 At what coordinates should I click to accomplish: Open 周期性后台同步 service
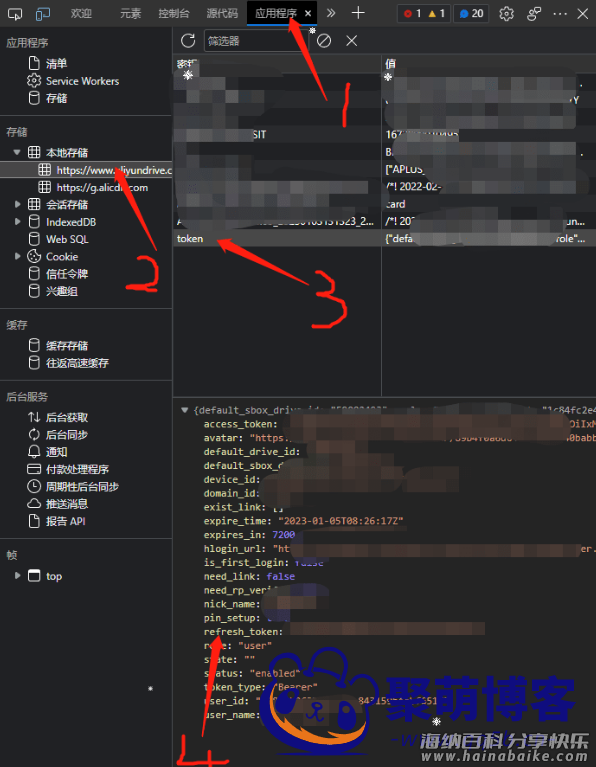(x=82, y=487)
